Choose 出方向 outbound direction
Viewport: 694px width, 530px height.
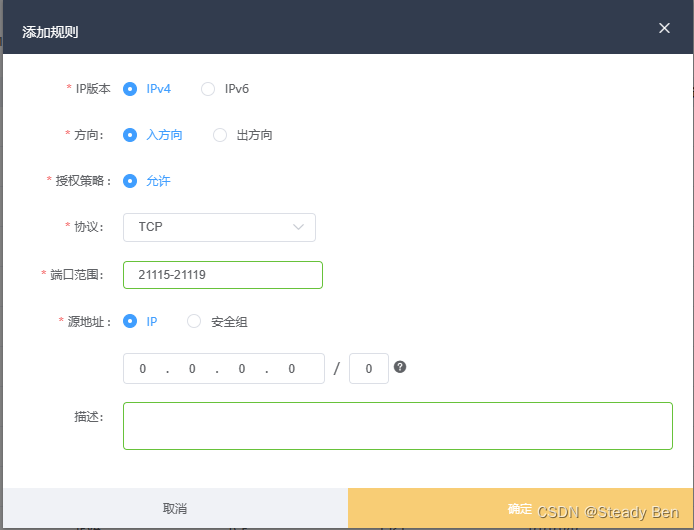[x=220, y=135]
